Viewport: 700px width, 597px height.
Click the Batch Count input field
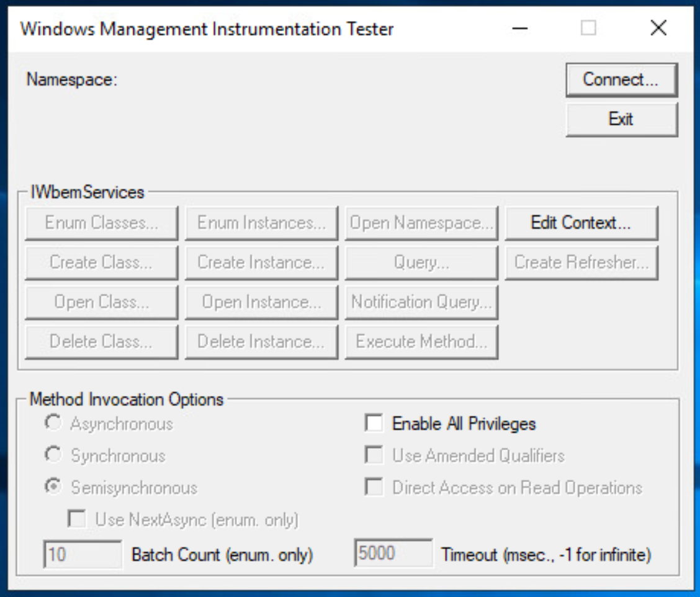click(83, 554)
